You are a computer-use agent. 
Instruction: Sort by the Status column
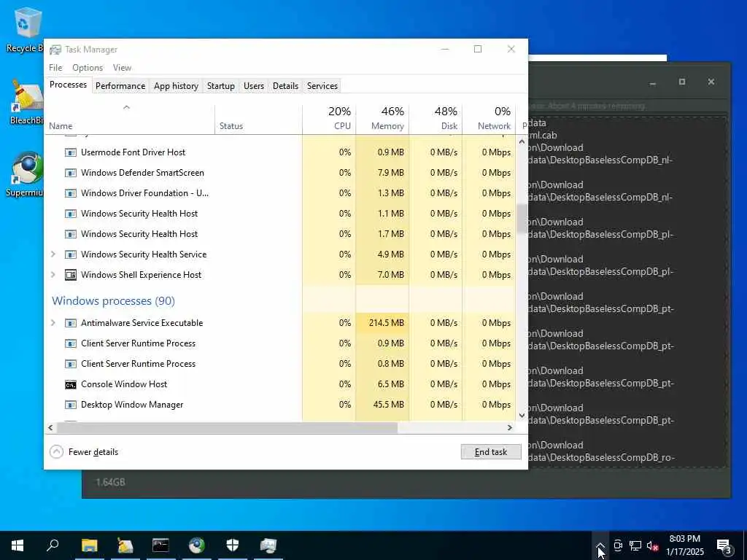[x=258, y=119]
